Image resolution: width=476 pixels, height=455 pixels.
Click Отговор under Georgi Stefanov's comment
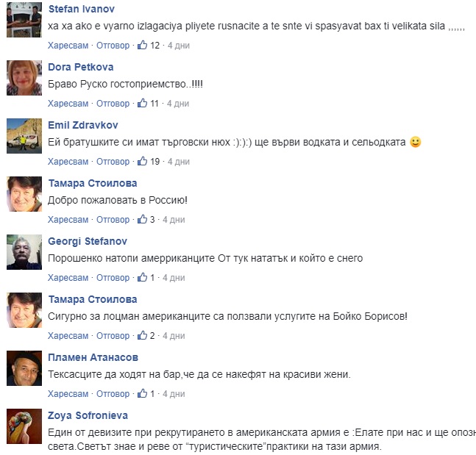tap(113, 278)
